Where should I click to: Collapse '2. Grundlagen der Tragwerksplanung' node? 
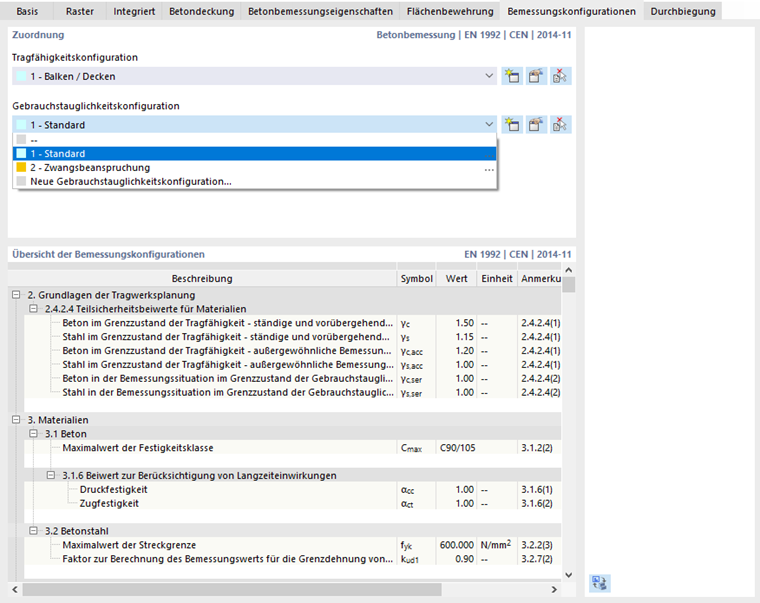16,295
